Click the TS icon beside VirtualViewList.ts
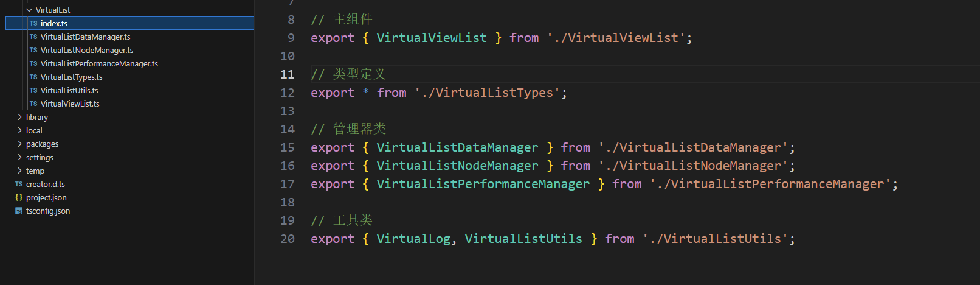The height and width of the screenshot is (285, 980). 33,104
